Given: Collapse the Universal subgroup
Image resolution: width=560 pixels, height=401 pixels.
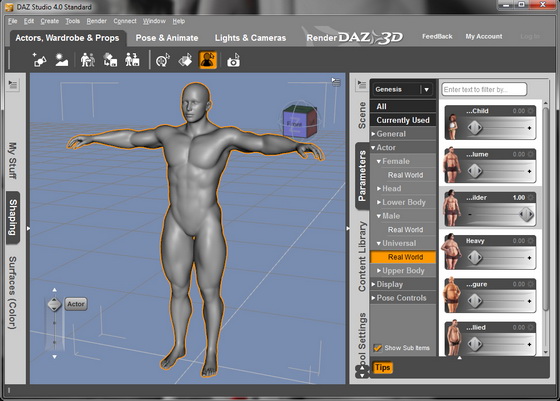Looking at the screenshot, I should pyautogui.click(x=379, y=244).
